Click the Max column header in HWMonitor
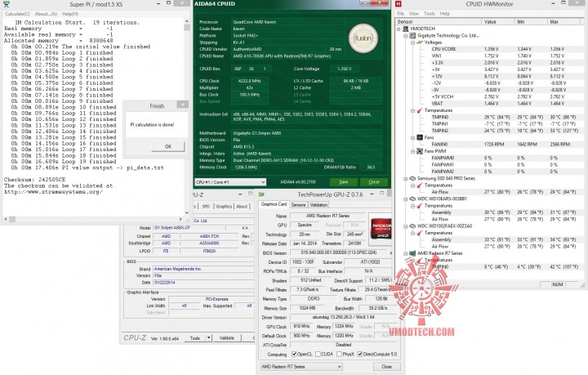The height and width of the screenshot is (375, 588). [564, 22]
